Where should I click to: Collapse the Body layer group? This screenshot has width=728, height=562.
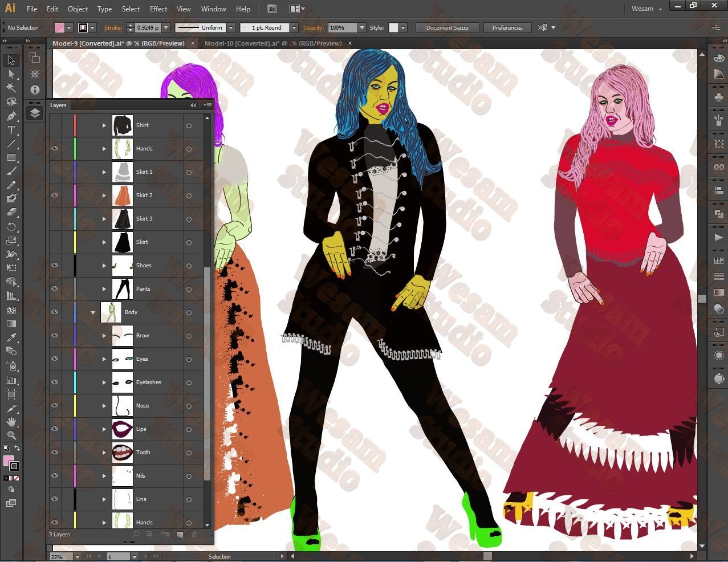pyautogui.click(x=93, y=312)
